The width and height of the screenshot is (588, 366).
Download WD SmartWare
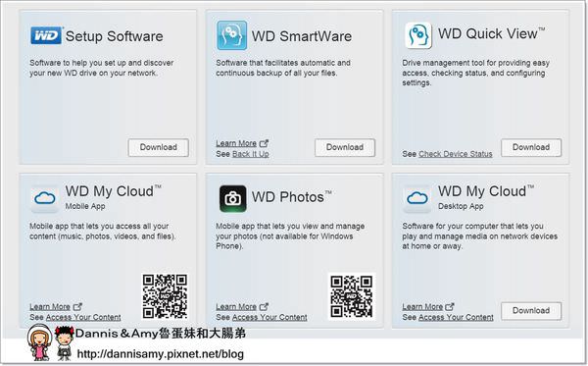pos(345,147)
